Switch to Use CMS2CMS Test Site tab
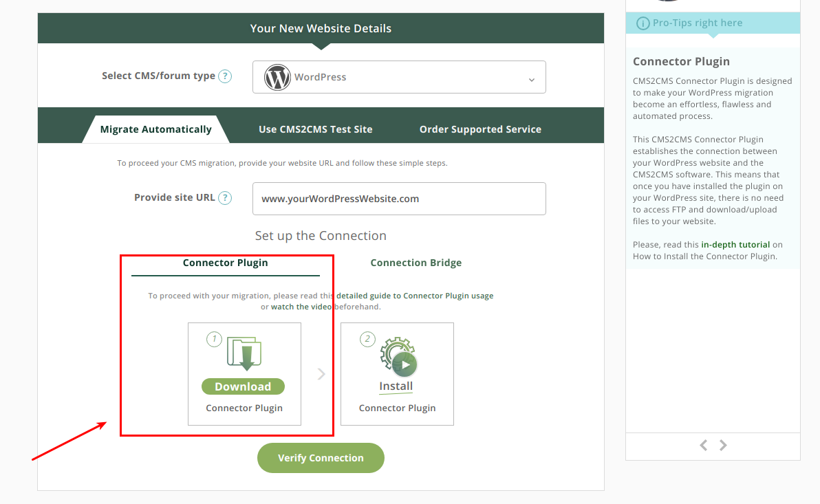This screenshot has height=504, width=820. (315, 129)
